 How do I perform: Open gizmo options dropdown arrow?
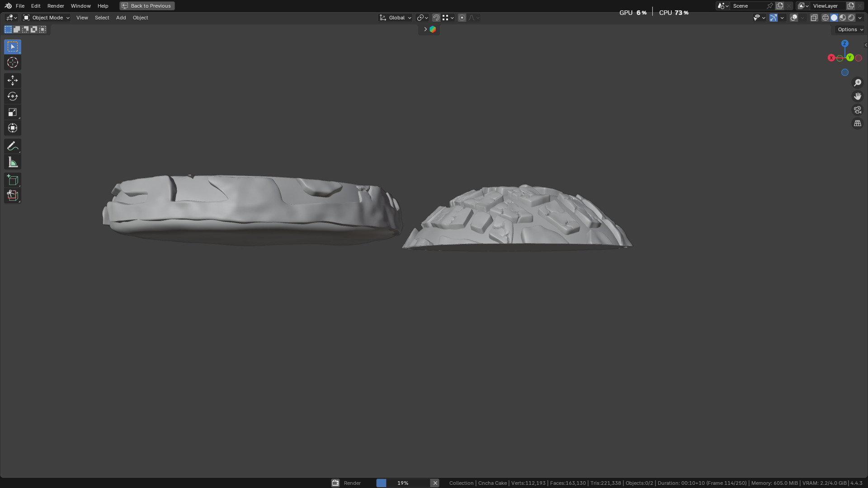pyautogui.click(x=782, y=18)
